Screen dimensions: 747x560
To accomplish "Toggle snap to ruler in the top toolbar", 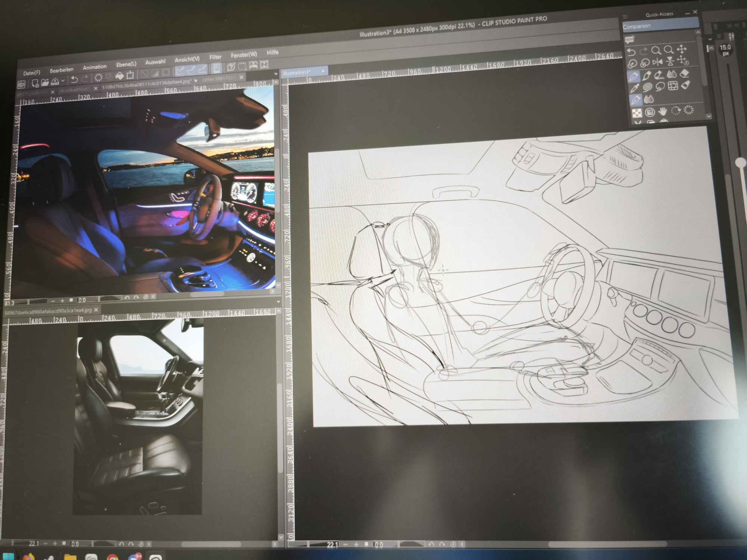I will pyautogui.click(x=180, y=70).
